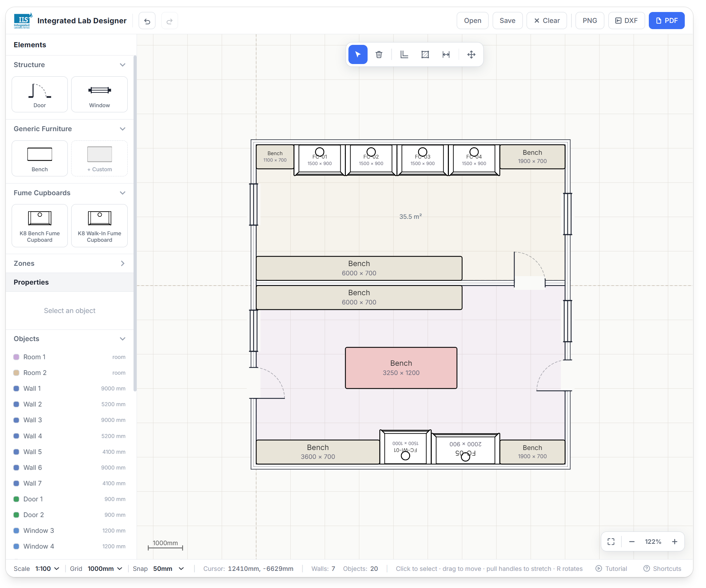The width and height of the screenshot is (706, 588).
Task: Export the plan as PDF
Action: 667,21
